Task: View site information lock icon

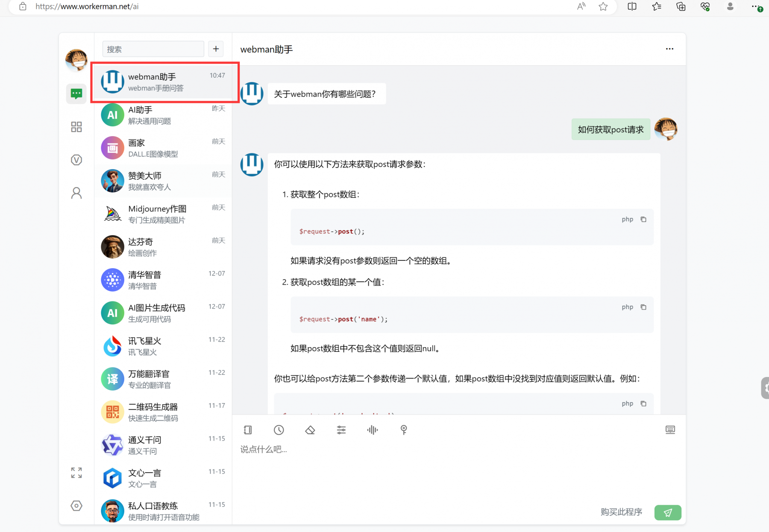Action: click(x=23, y=6)
